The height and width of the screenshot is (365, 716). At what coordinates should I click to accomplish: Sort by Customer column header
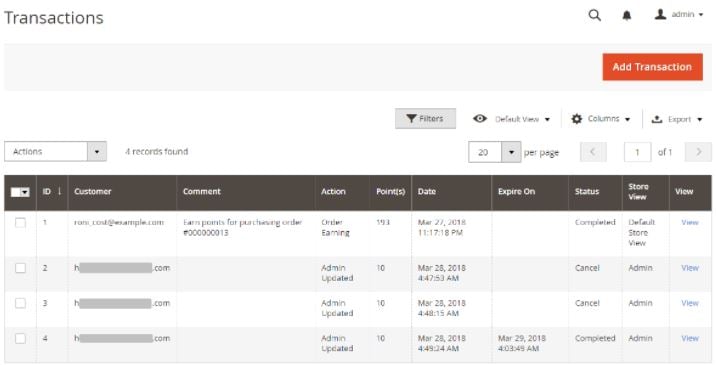[93, 191]
